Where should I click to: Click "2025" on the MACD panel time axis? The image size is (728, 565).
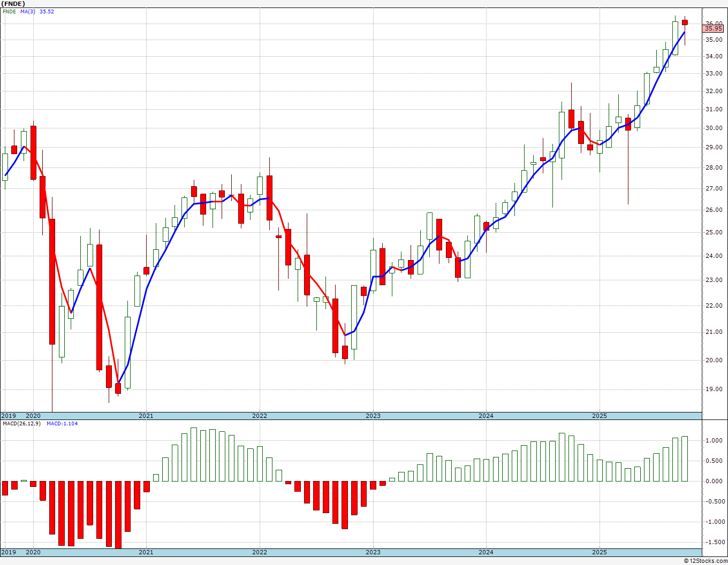coord(600,552)
